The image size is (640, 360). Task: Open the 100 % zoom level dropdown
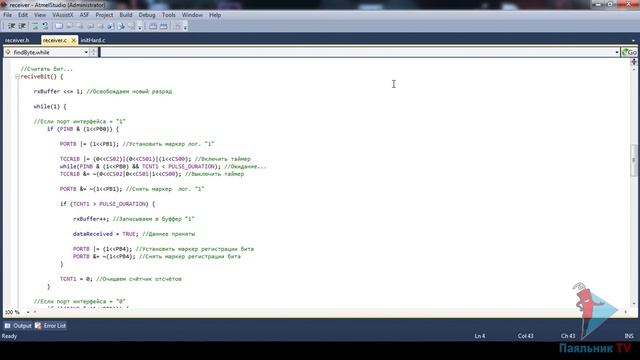click(x=28, y=312)
